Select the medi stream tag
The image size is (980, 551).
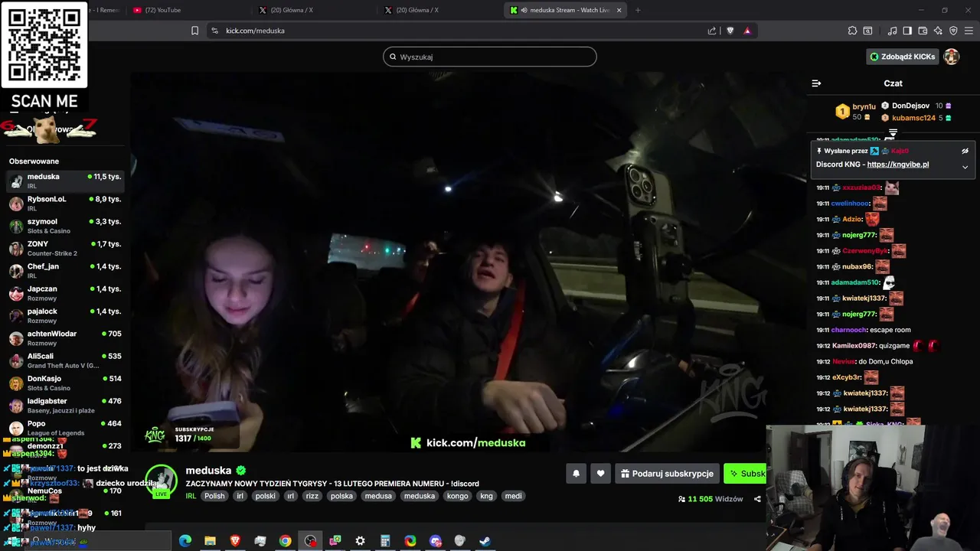coord(513,496)
